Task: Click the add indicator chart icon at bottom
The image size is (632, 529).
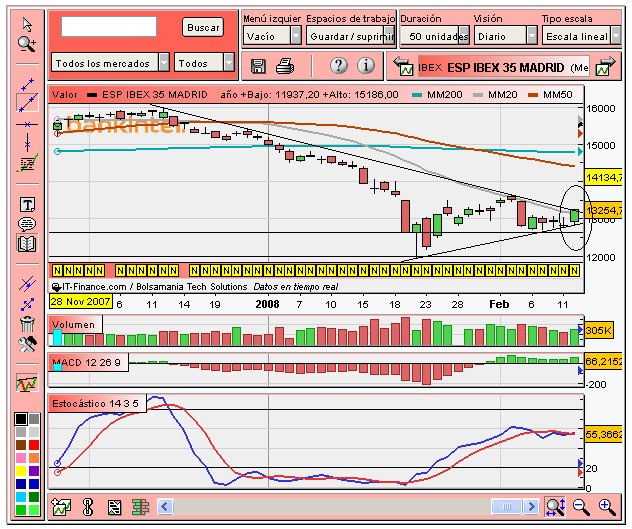Action: click(x=61, y=507)
